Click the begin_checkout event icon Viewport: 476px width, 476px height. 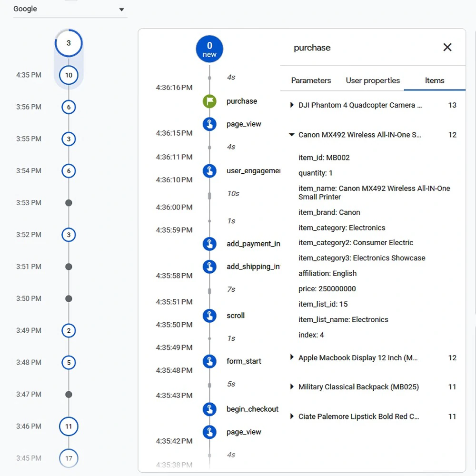pyautogui.click(x=209, y=409)
